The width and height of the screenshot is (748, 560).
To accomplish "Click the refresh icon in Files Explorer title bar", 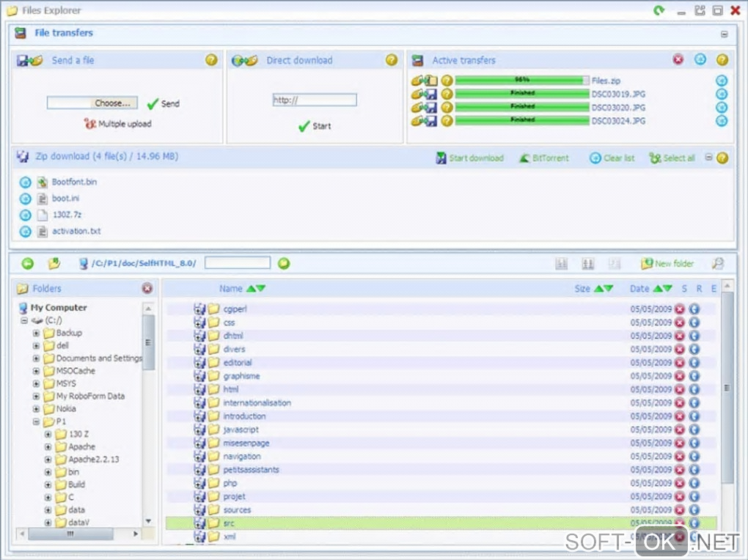I will point(659,10).
